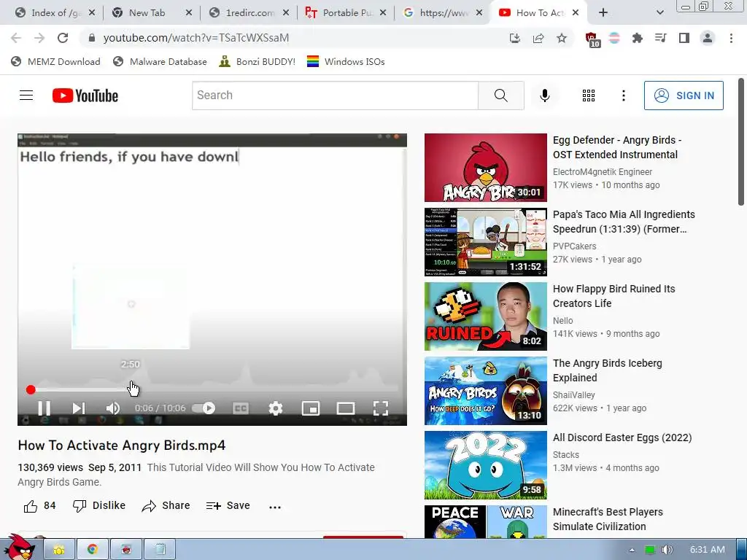Screen dimensions: 747x560
Task: Click the search magnifier button
Action: [500, 96]
